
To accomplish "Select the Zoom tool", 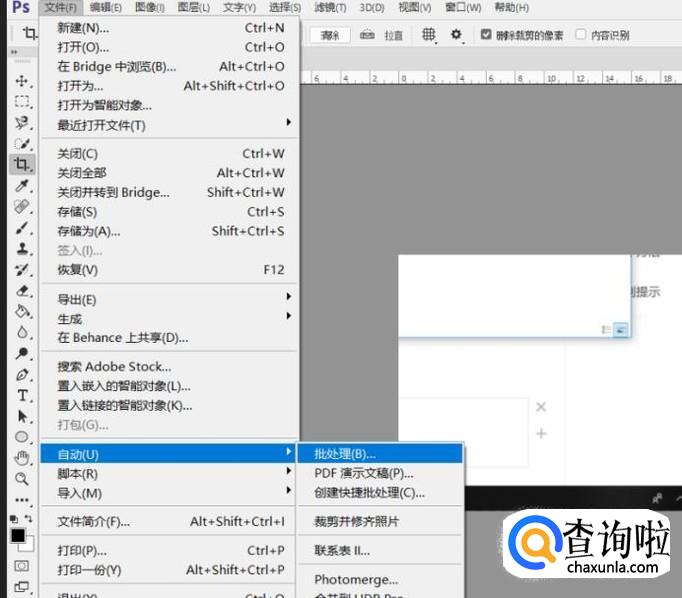I will click(x=22, y=479).
